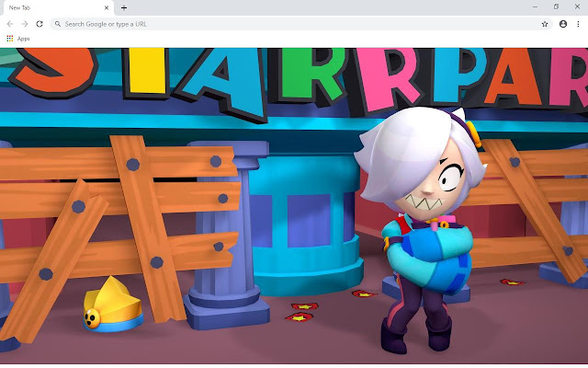Reload the current page
The height and width of the screenshot is (368, 588).
pos(40,24)
